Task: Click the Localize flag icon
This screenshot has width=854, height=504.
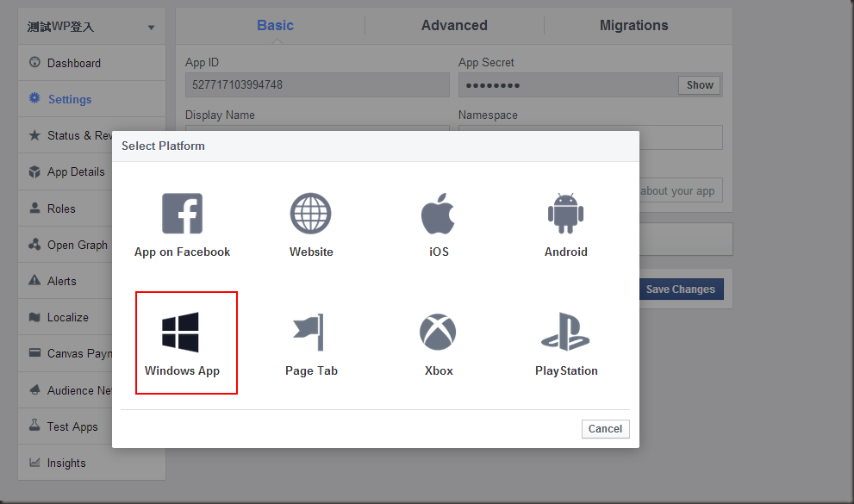Action: click(x=34, y=317)
